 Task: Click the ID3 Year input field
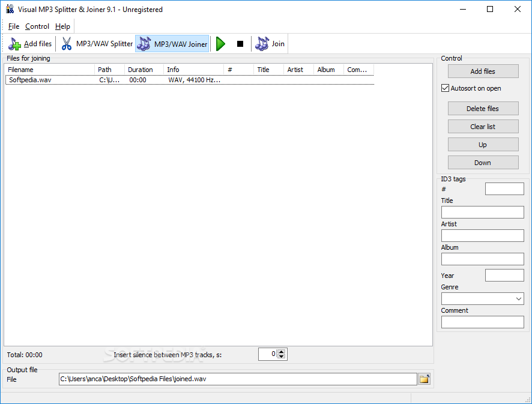(x=504, y=276)
